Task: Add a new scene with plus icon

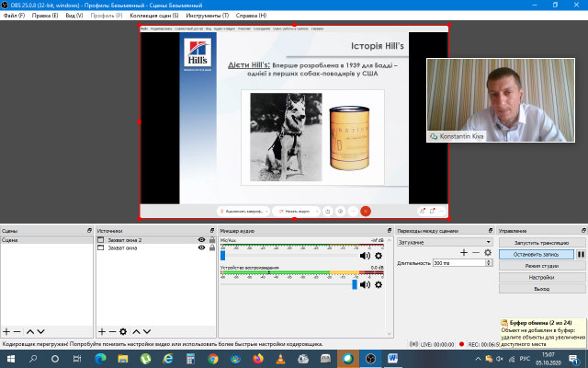Action: (6, 331)
